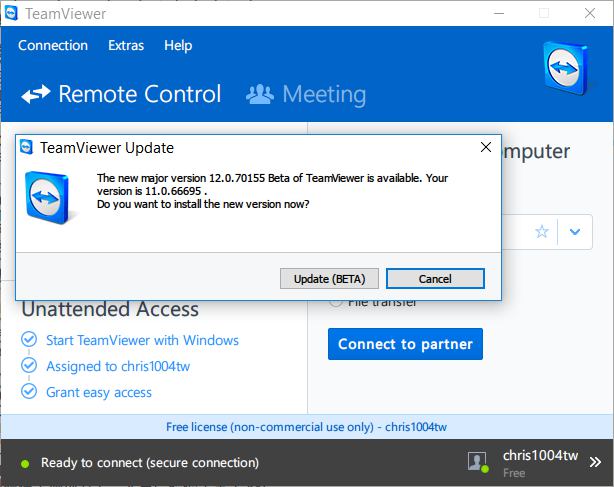Image resolution: width=614 pixels, height=487 pixels.
Task: Click Cancel in the update dialog
Action: tap(435, 279)
